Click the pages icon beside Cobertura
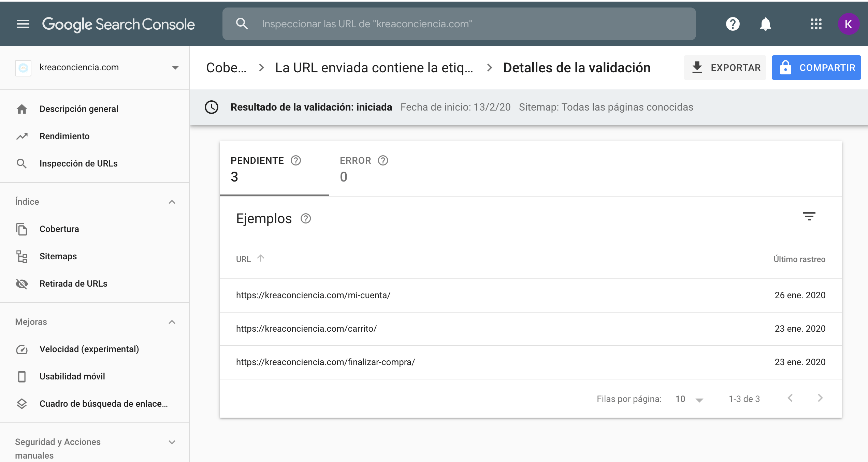The image size is (868, 462). (x=22, y=229)
